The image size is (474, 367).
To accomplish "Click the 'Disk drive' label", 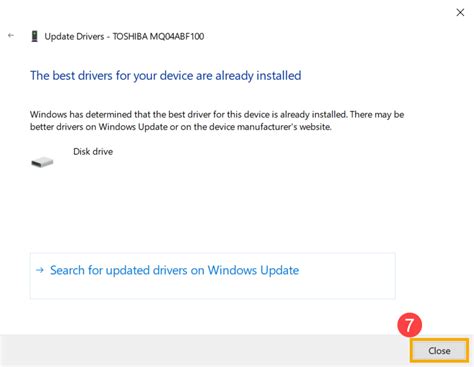I will [93, 152].
